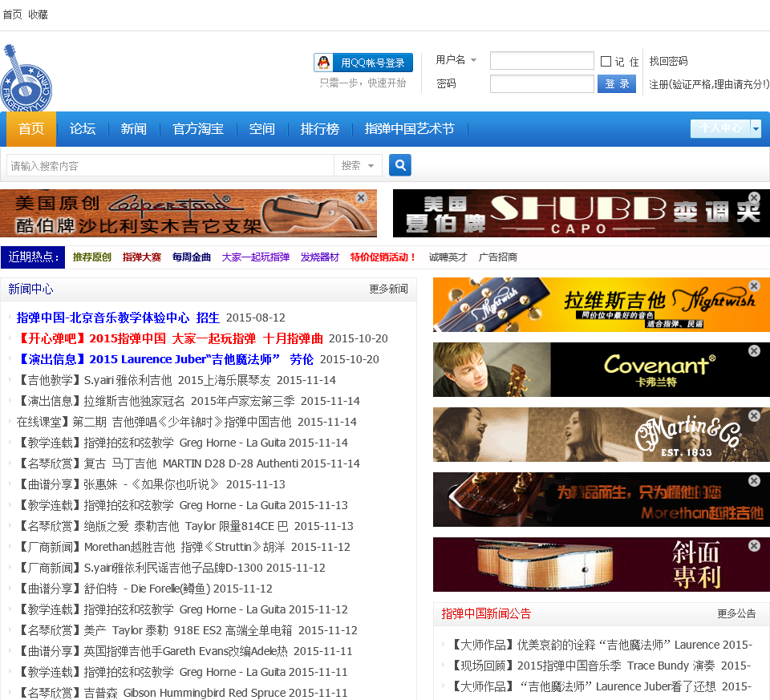Open the 新闻 navigation tab

pos(134,128)
